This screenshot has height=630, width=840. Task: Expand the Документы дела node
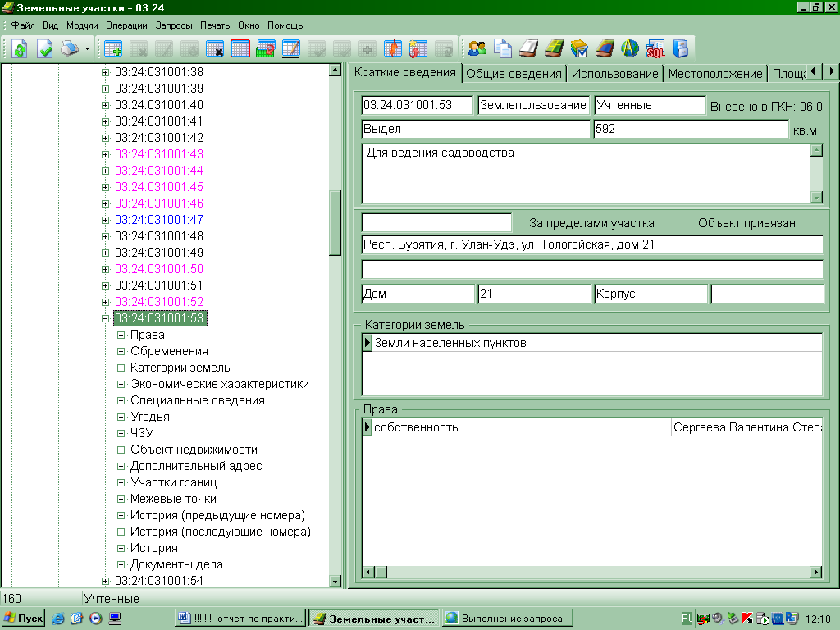(121, 564)
